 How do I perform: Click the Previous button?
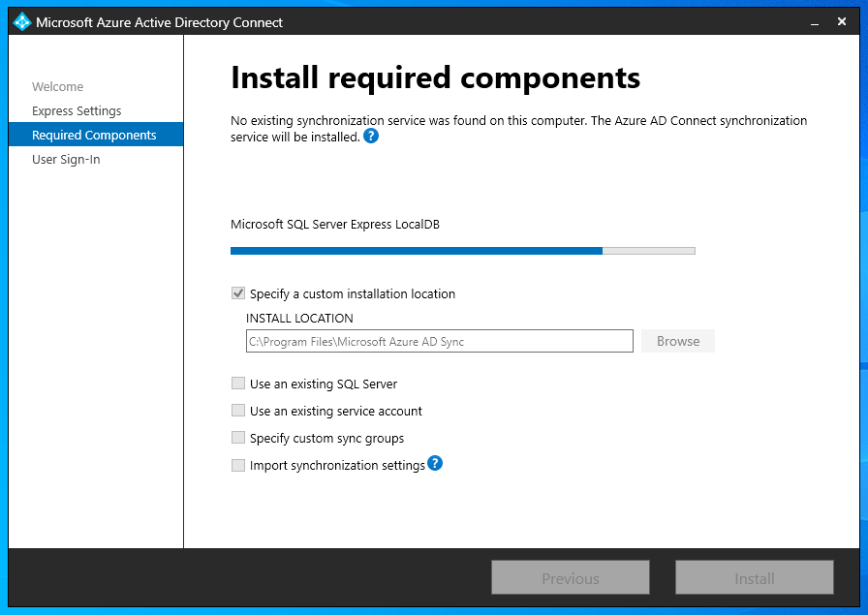pyautogui.click(x=571, y=578)
